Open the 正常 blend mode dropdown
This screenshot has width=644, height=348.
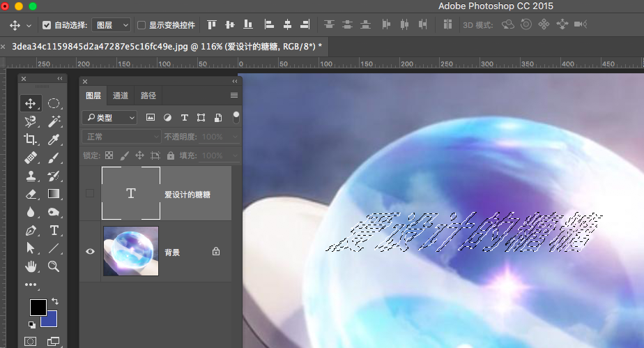[121, 137]
